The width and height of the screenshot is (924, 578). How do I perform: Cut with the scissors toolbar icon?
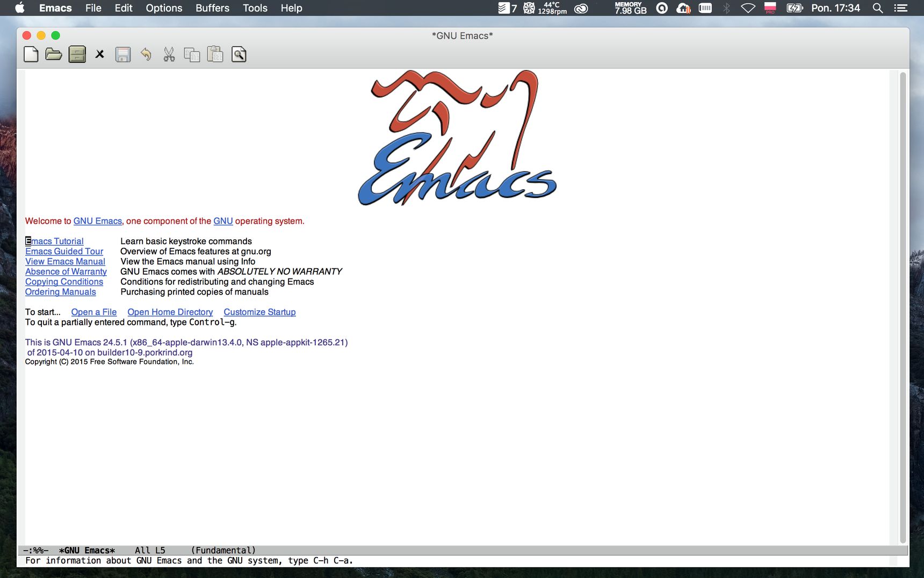coord(169,54)
